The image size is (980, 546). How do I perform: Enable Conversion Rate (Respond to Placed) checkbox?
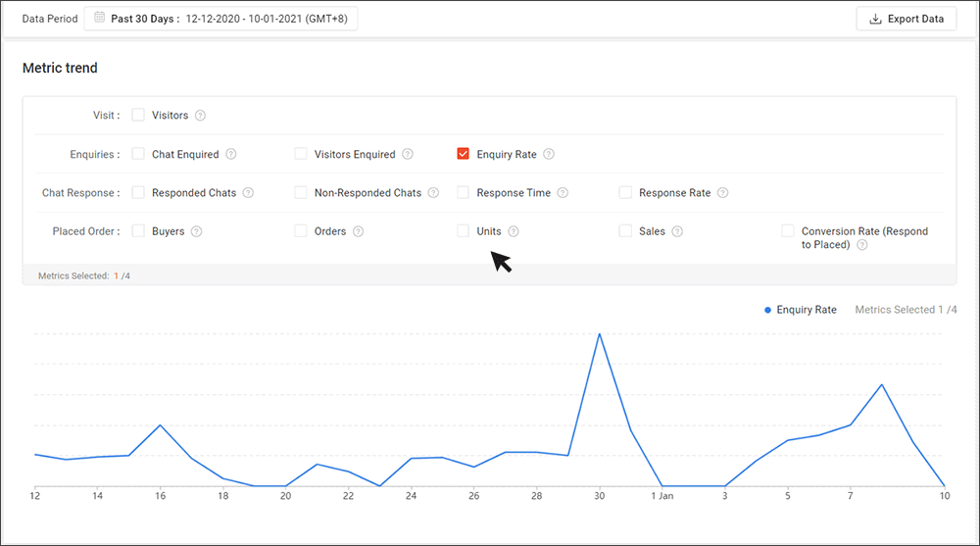[x=788, y=230]
